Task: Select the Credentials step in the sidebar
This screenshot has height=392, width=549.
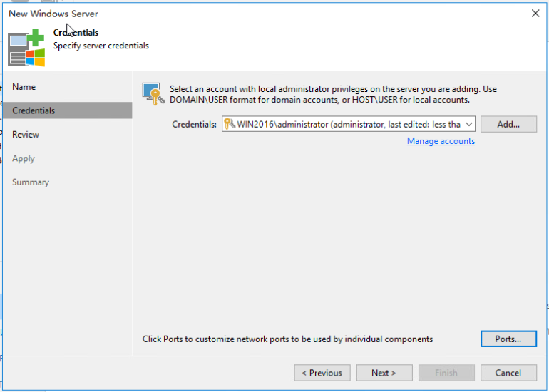Action: [x=68, y=110]
